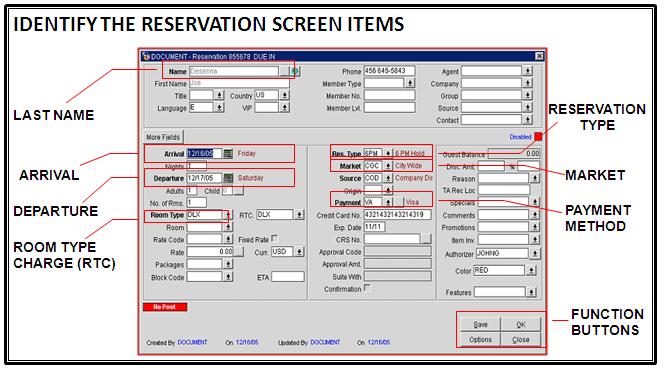This screenshot has width=664, height=371.
Task: Expand the Payment dropdown arrow
Action: [x=388, y=202]
